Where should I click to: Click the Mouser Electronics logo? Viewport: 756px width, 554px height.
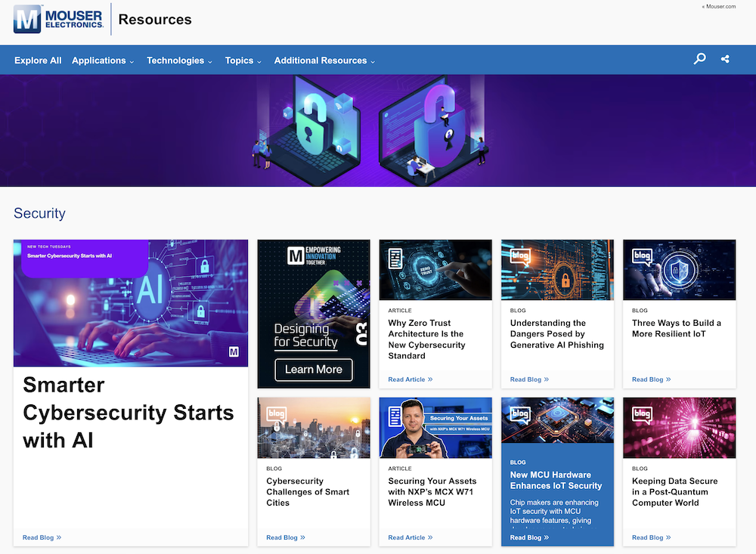[59, 18]
